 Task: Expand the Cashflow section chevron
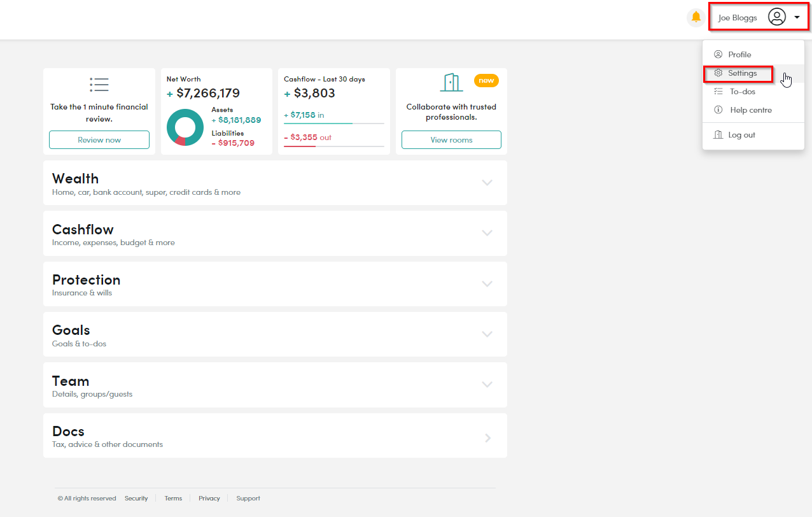487,233
